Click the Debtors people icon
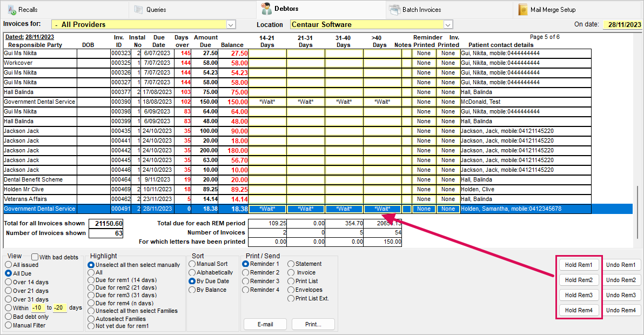644x335 pixels. click(266, 9)
